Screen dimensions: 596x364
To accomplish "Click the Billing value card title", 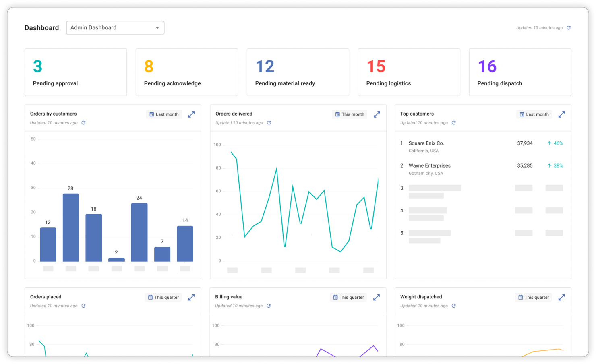I will (229, 297).
